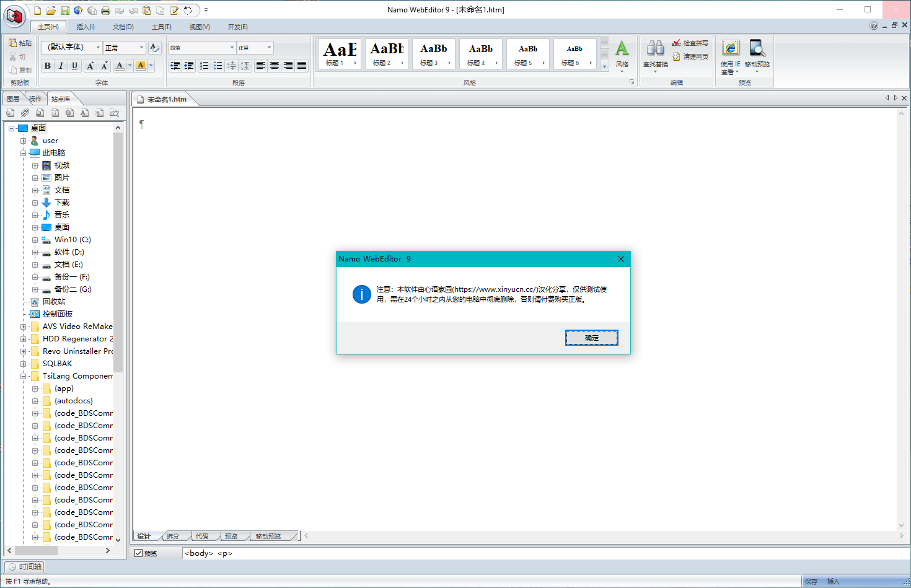
Task: Save the document with the green disk icon
Action: point(64,11)
